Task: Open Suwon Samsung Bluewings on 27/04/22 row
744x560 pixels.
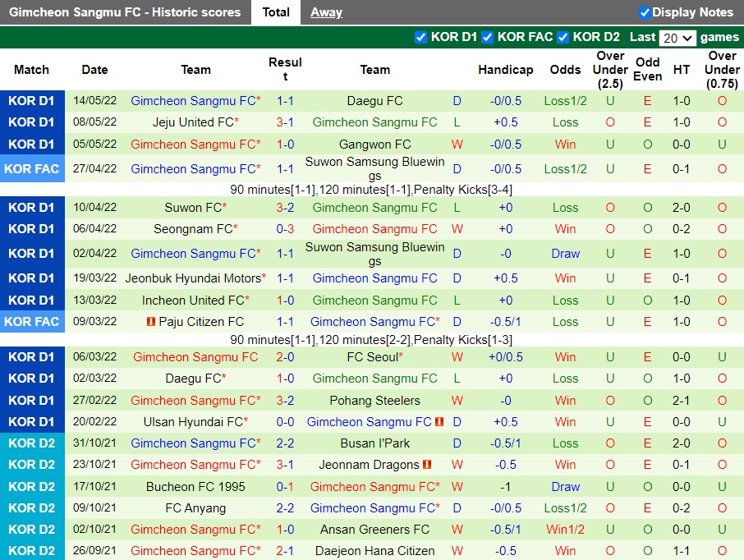Action: click(x=374, y=168)
